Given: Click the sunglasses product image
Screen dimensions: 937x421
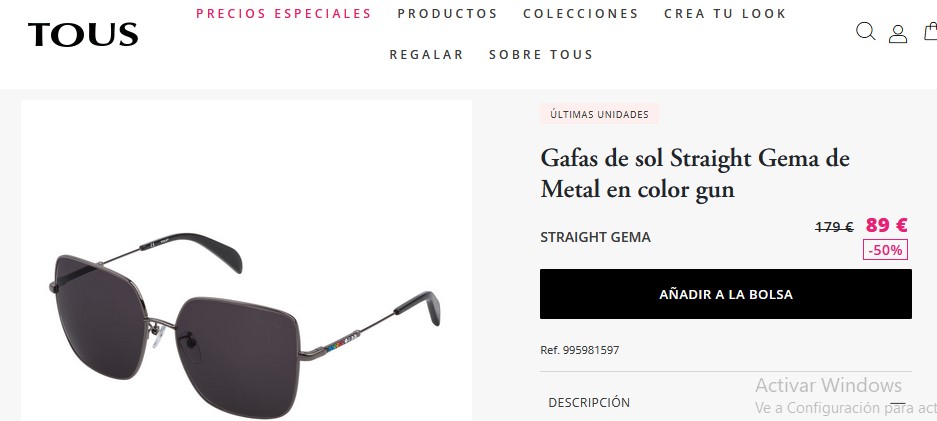Looking at the screenshot, I should [x=246, y=260].
